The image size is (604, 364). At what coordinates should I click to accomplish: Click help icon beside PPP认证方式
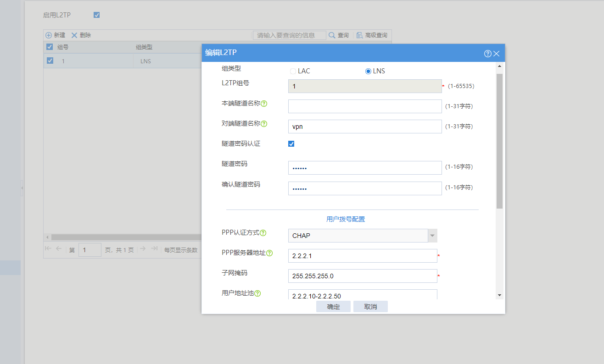(263, 233)
